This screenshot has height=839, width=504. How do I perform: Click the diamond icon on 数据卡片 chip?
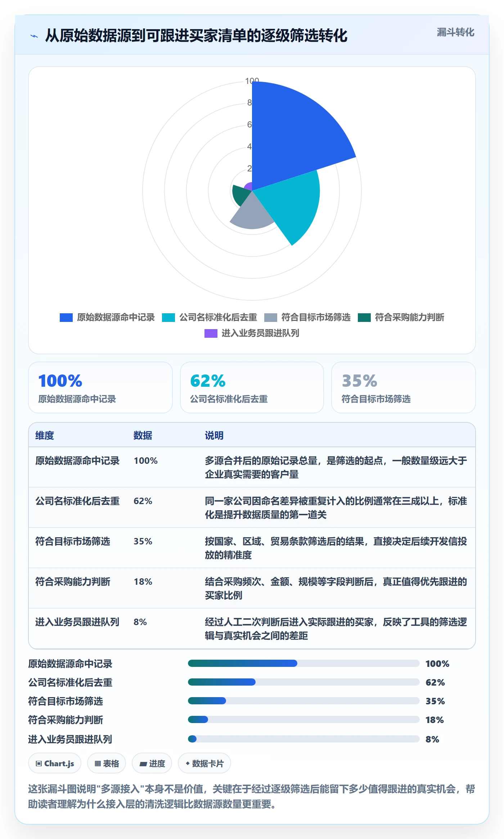click(x=188, y=763)
